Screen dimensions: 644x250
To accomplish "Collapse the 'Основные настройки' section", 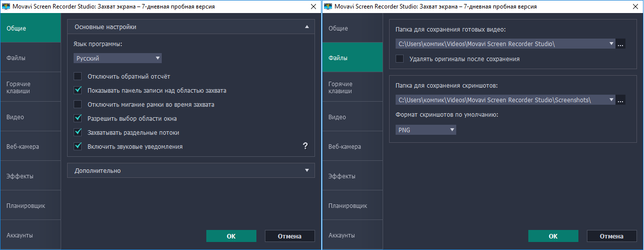I will coord(191,27).
